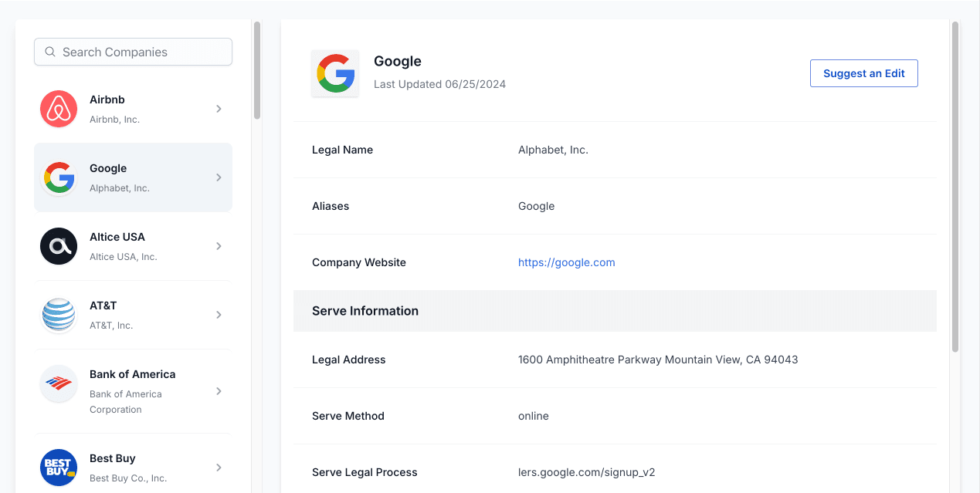Click the AT&T globe logo
This screenshot has height=493, width=980.
point(59,315)
